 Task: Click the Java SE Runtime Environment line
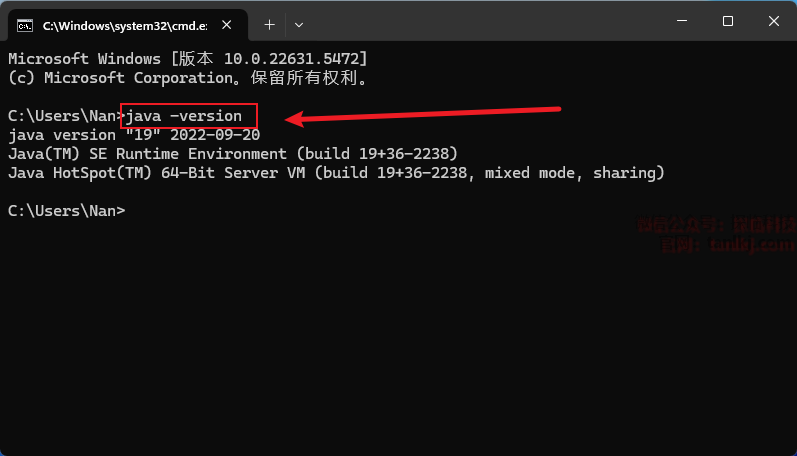[232, 154]
